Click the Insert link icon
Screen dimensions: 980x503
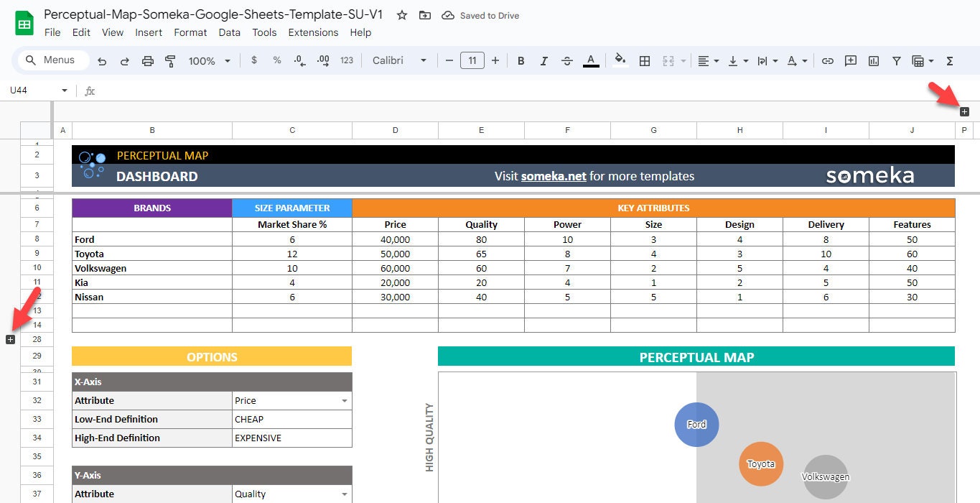(827, 61)
